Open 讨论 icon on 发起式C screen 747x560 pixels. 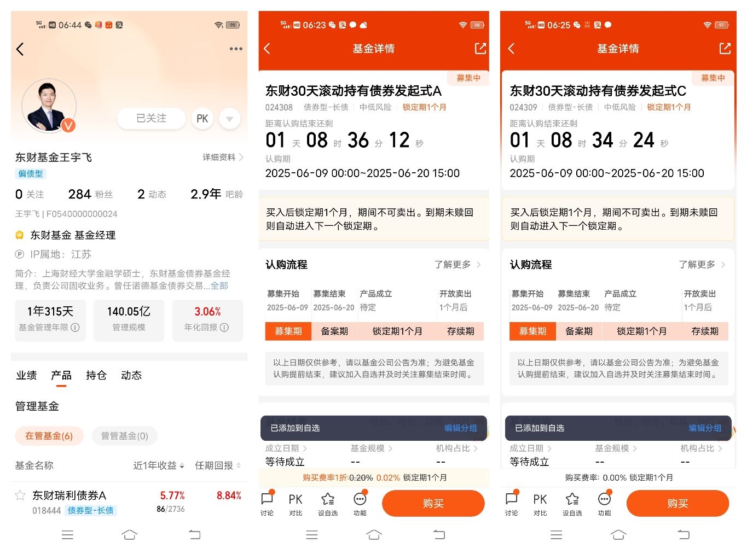pos(512,504)
